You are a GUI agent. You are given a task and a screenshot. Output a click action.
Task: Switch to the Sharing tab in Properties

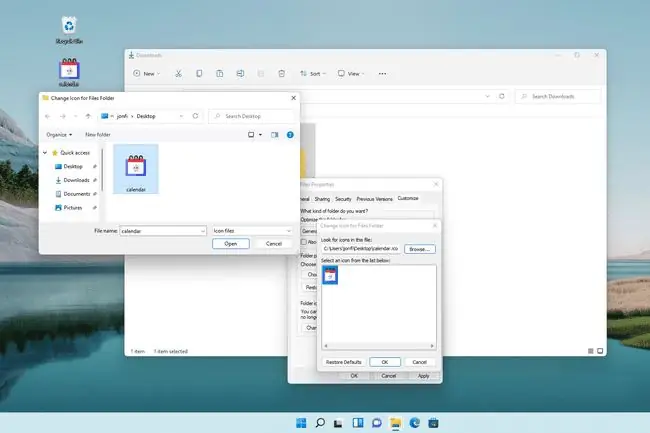[322, 199]
